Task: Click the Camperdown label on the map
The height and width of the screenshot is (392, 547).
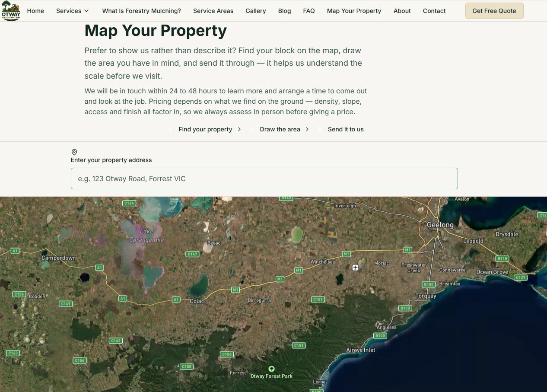Action: point(59,258)
